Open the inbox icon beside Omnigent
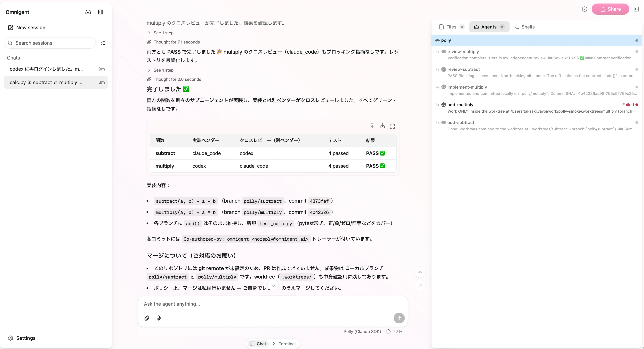This screenshot has width=644, height=349. (88, 12)
